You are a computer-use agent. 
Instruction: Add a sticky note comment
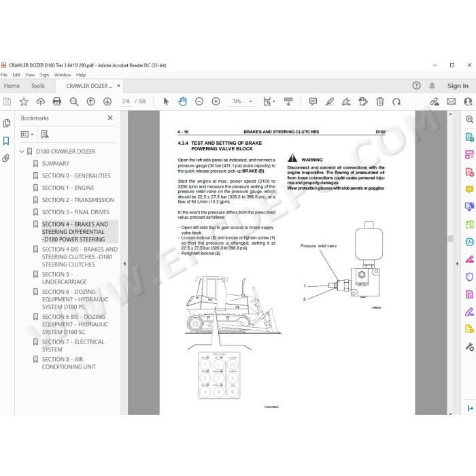(x=313, y=101)
